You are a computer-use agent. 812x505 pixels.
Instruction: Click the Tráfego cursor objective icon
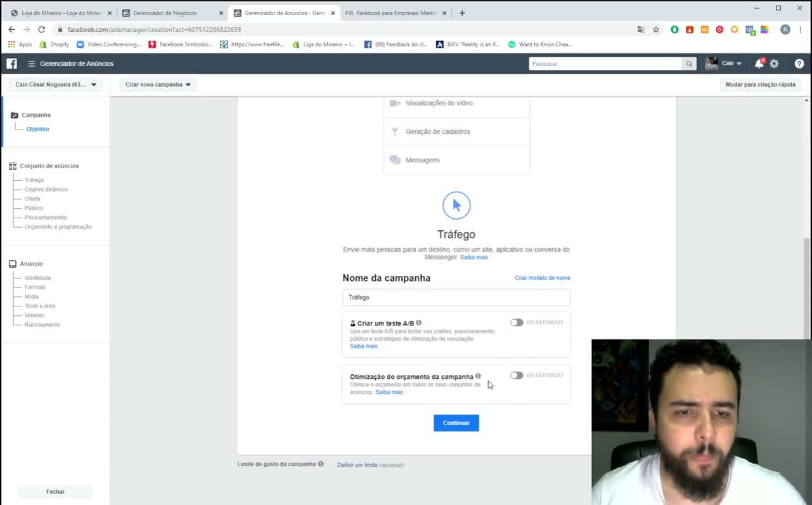[456, 206]
